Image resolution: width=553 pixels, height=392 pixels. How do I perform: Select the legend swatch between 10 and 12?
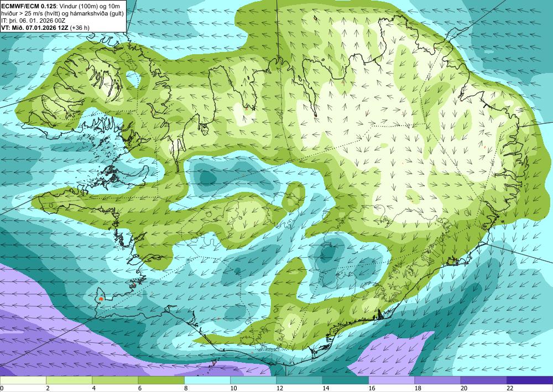pos(253,380)
